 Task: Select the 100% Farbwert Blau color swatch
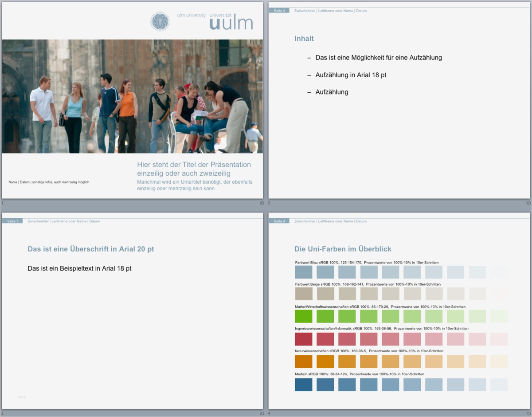[303, 271]
